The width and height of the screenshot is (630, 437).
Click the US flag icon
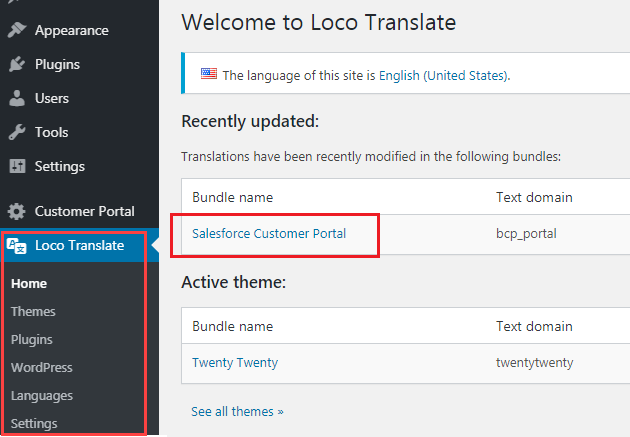coord(208,74)
